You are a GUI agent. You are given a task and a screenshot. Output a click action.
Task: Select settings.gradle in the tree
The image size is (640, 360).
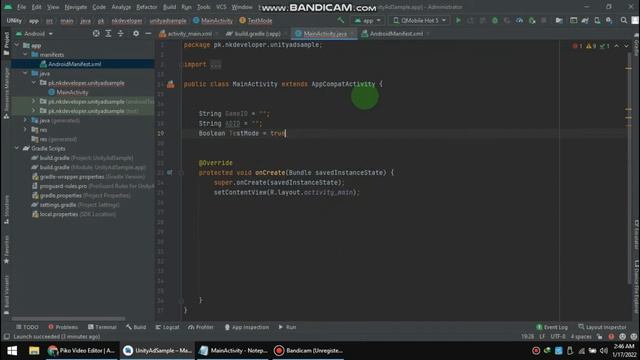(58, 205)
